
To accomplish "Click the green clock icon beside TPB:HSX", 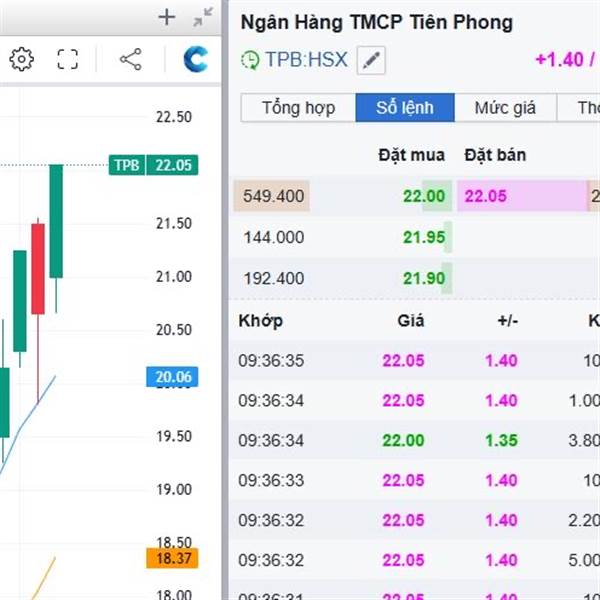I will [x=250, y=60].
